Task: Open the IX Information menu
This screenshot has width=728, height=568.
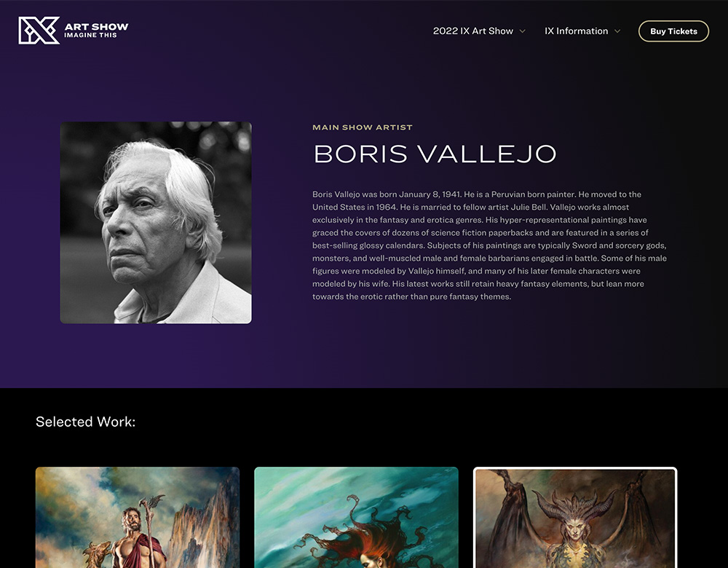Action: [576, 31]
